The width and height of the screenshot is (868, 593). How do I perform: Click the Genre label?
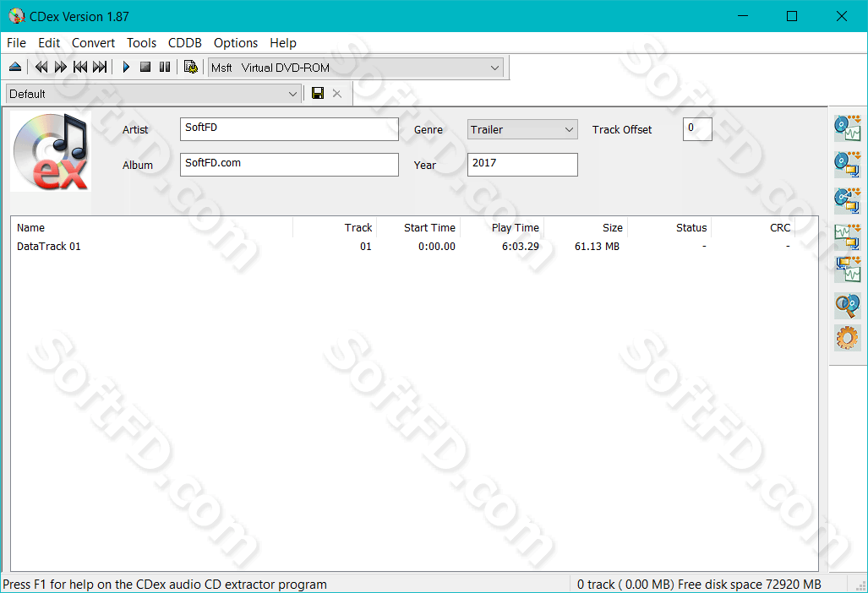pos(428,129)
